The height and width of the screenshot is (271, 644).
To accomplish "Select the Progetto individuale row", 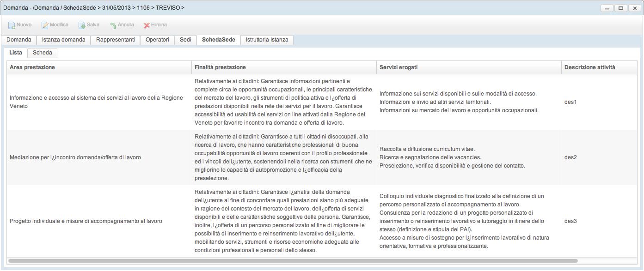I will point(86,221).
